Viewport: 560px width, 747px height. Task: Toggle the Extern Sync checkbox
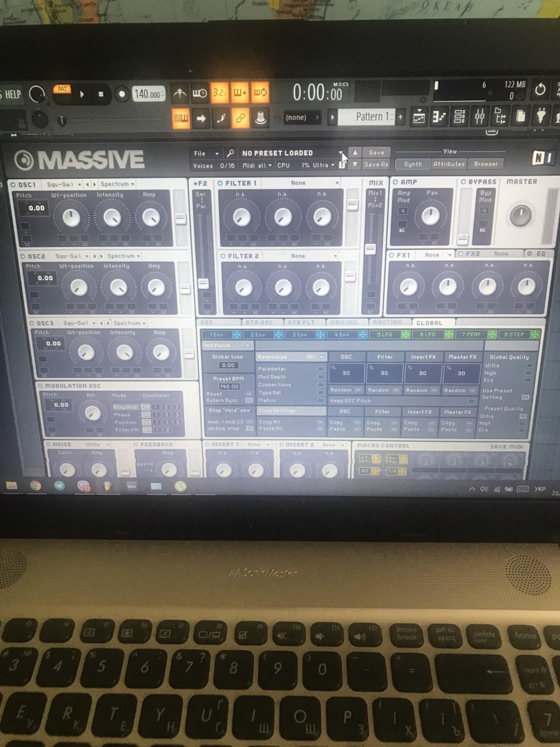(249, 401)
